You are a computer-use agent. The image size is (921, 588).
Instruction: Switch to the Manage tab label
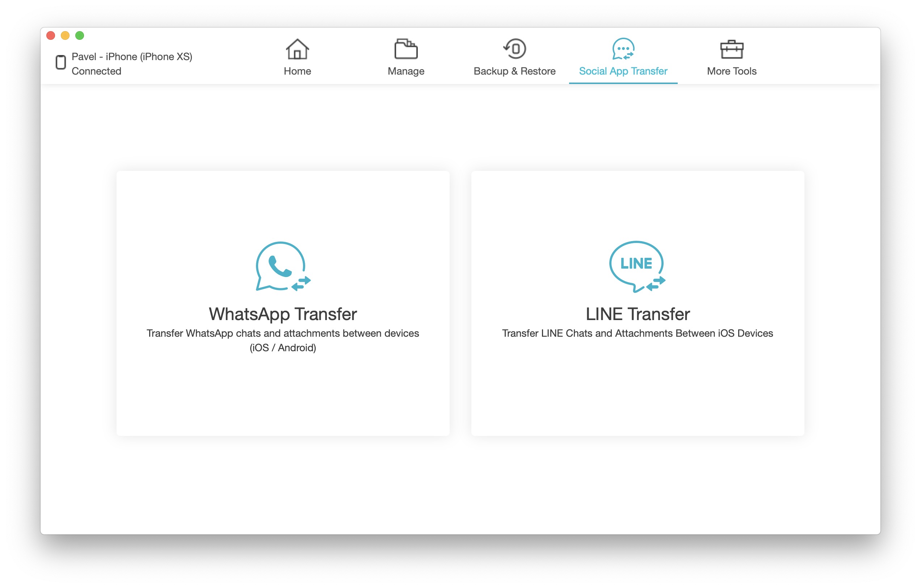tap(406, 71)
